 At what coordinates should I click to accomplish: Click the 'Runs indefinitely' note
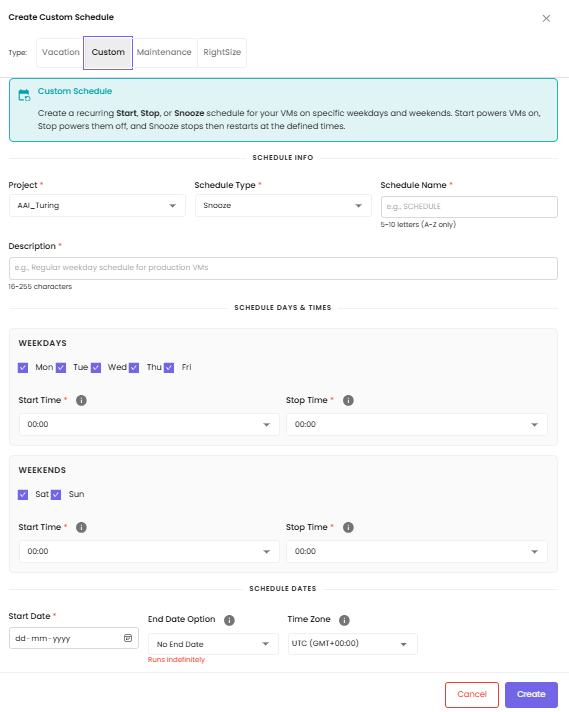176,659
